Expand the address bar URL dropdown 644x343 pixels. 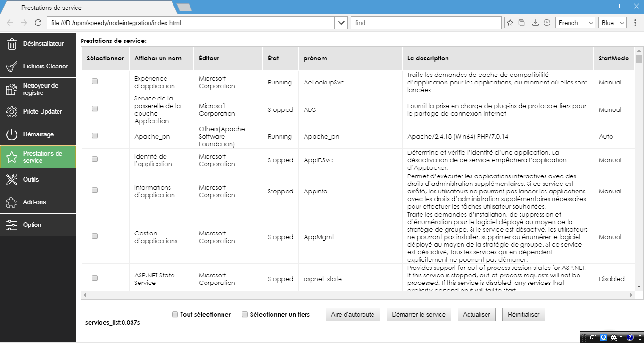(341, 23)
